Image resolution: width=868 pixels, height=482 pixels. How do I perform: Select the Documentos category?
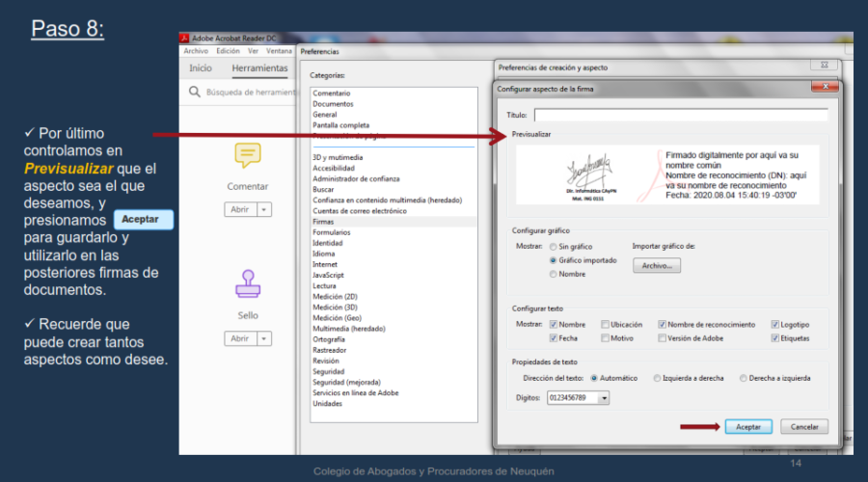tap(333, 104)
